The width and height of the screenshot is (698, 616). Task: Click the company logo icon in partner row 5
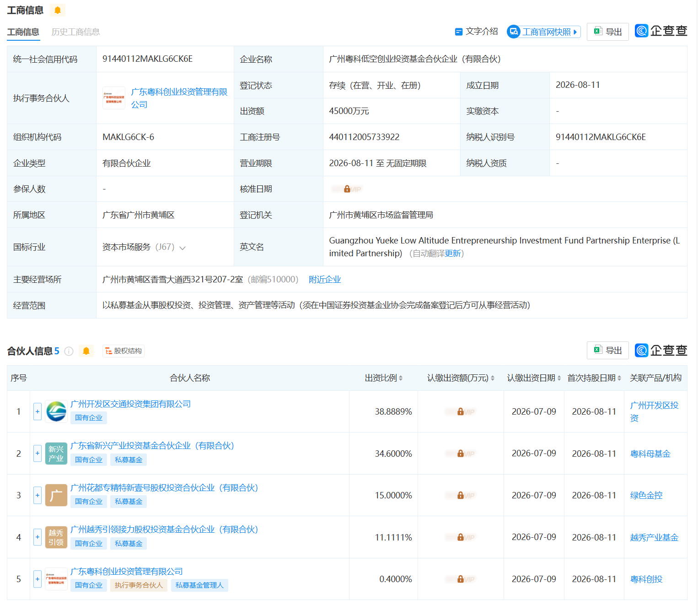pyautogui.click(x=56, y=579)
